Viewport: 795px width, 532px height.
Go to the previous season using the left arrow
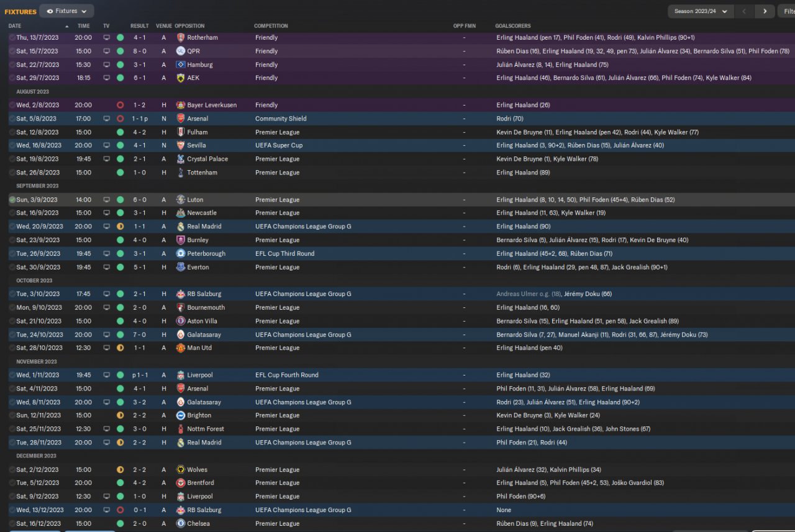click(x=745, y=11)
